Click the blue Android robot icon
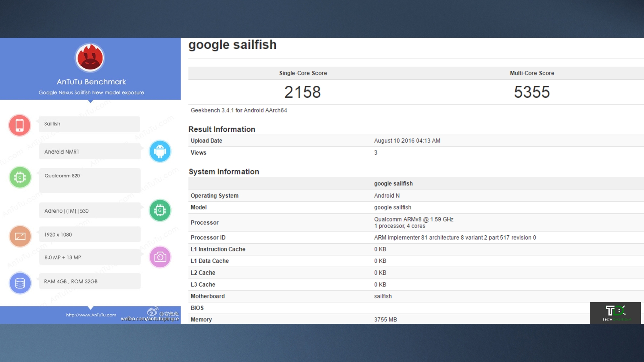Viewport: 644px width, 362px height. point(160,151)
